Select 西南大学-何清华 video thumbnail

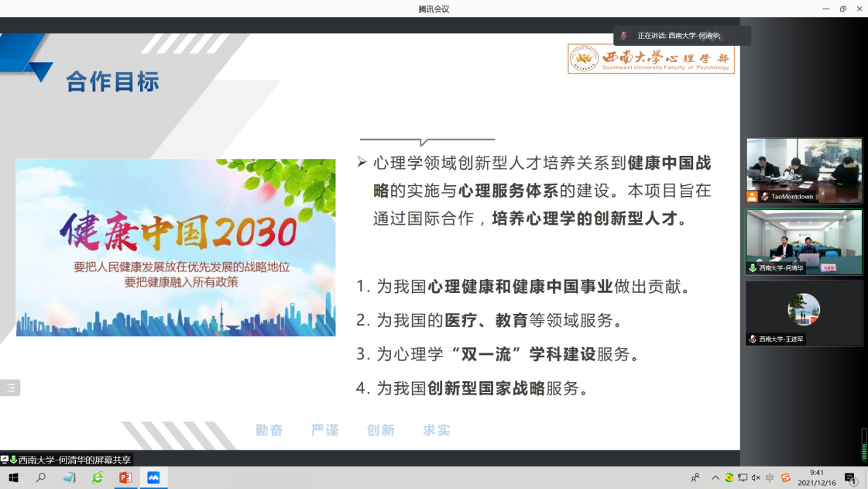(x=804, y=238)
